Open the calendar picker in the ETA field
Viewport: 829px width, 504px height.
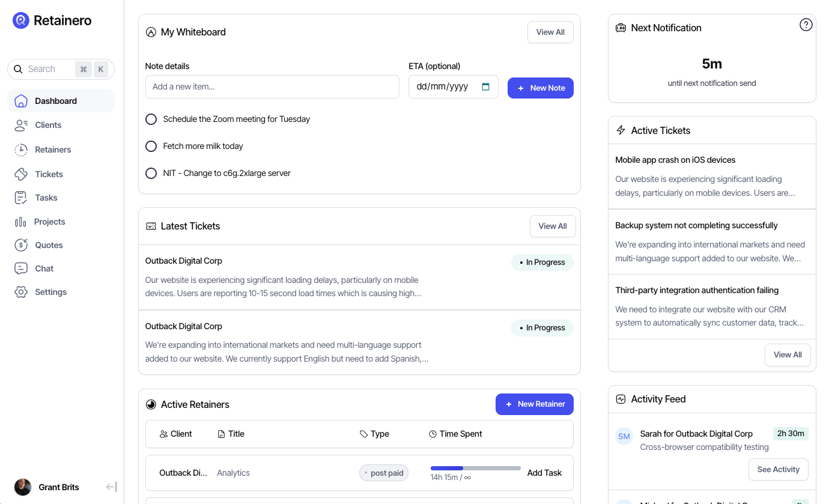[486, 87]
